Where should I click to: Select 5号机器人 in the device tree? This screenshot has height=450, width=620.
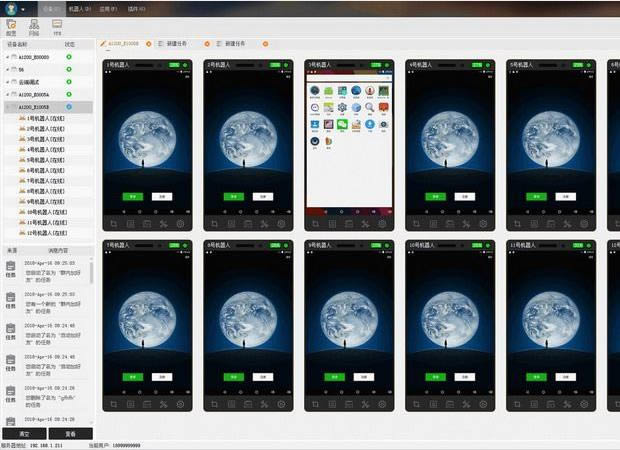tap(45, 160)
